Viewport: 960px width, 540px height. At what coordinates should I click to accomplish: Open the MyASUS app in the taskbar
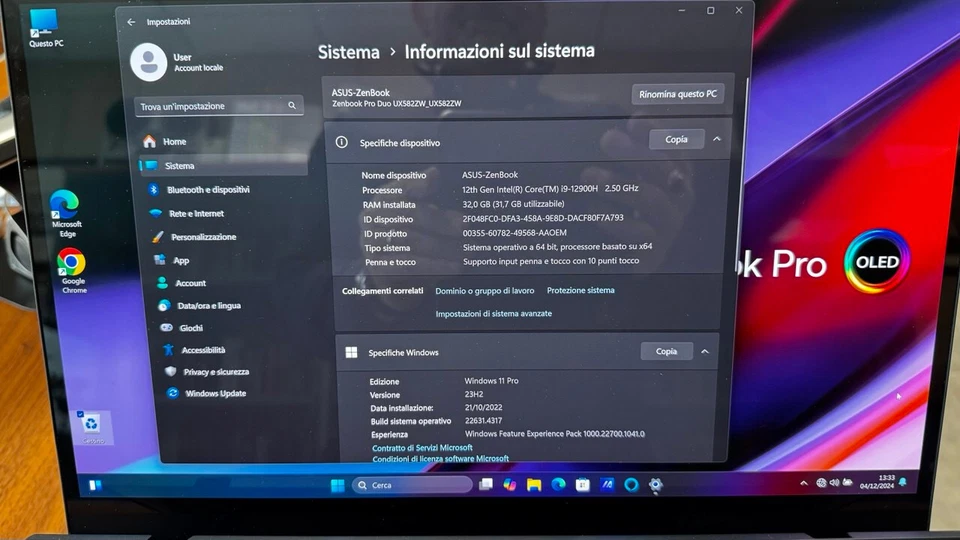pyautogui.click(x=607, y=485)
